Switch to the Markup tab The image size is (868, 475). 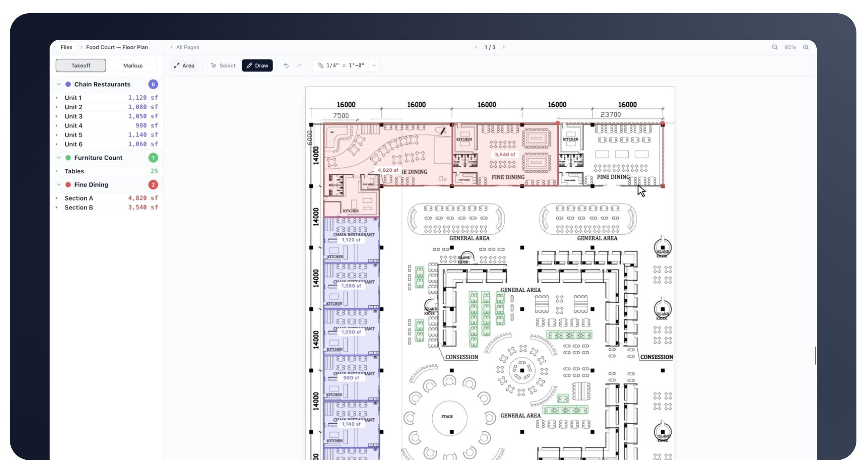(x=133, y=65)
